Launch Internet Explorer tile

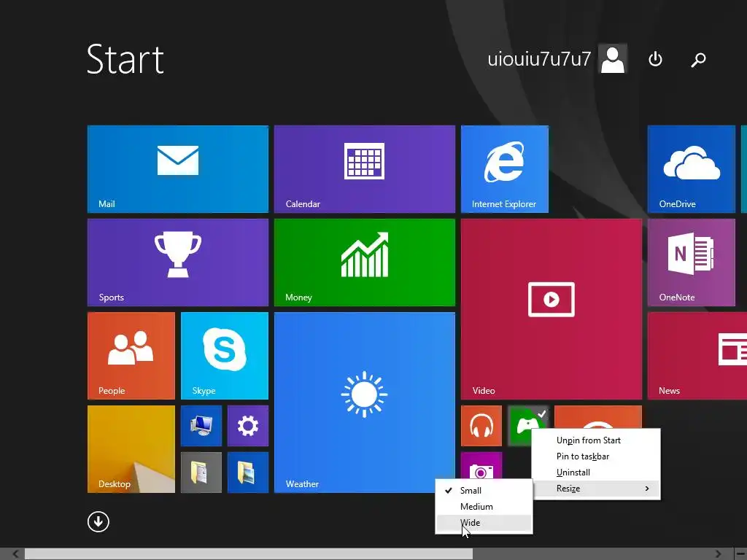pyautogui.click(x=505, y=169)
